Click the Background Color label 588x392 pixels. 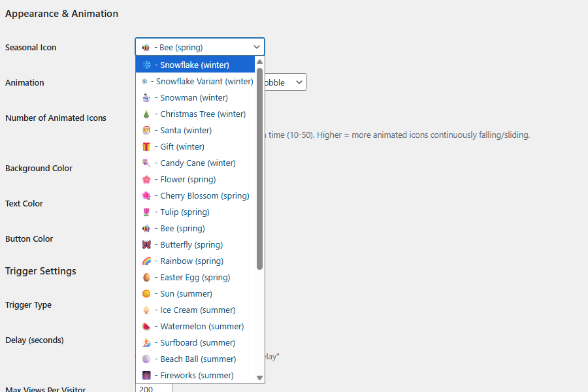[39, 169]
